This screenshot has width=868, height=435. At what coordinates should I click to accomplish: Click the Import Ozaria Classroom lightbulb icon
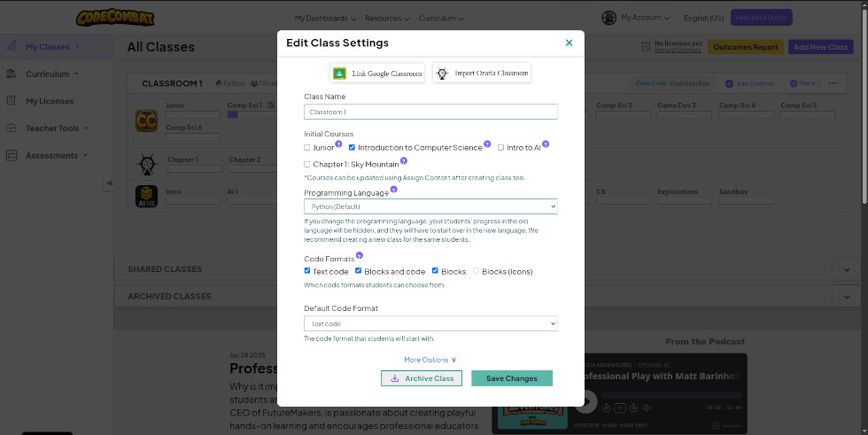pos(442,73)
